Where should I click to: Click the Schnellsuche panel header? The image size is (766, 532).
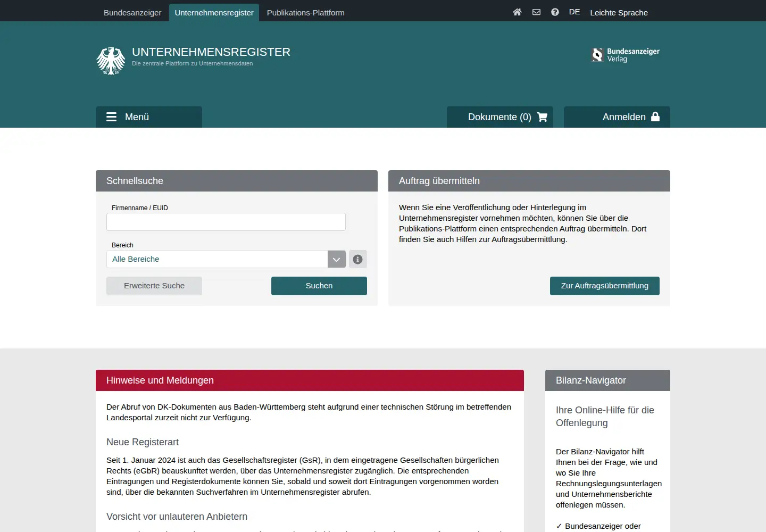click(237, 181)
